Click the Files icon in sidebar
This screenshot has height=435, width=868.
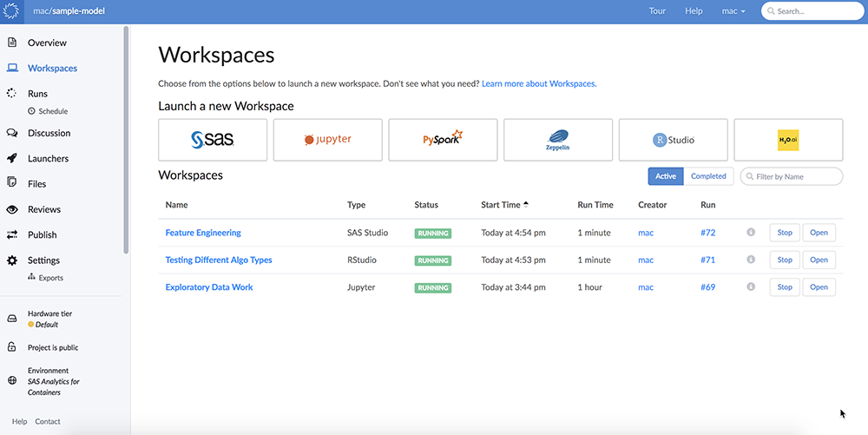click(11, 182)
